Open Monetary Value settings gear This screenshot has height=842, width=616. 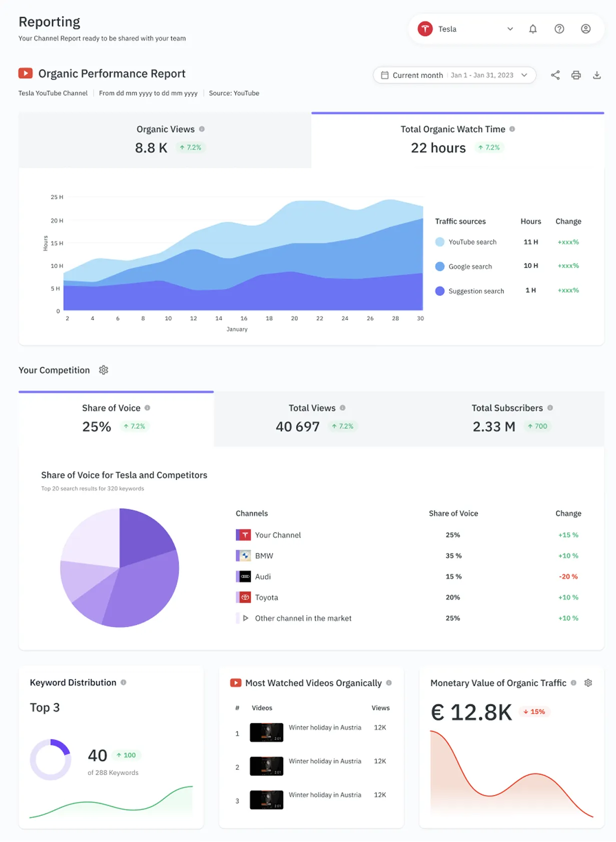pos(588,683)
